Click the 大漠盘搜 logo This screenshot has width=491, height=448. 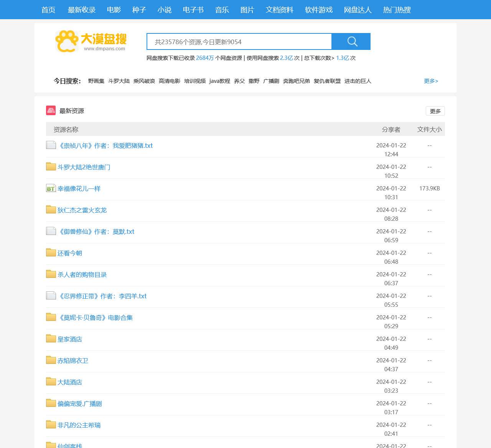click(91, 40)
